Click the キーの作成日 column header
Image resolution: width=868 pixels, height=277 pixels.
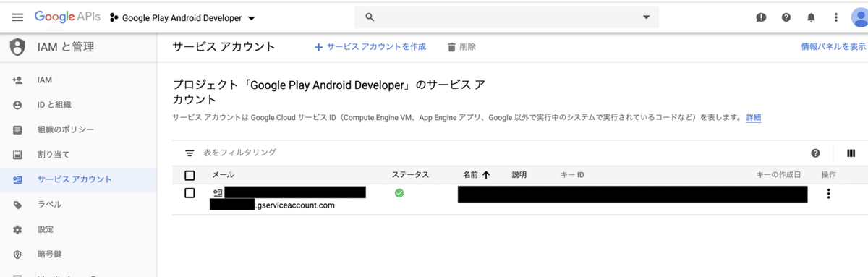coord(778,175)
